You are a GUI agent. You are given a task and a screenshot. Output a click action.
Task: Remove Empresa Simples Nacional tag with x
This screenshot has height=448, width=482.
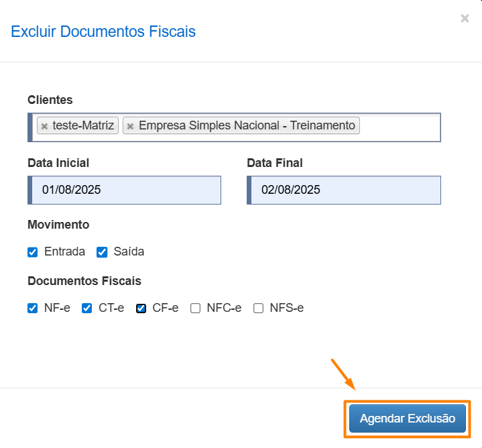click(131, 126)
